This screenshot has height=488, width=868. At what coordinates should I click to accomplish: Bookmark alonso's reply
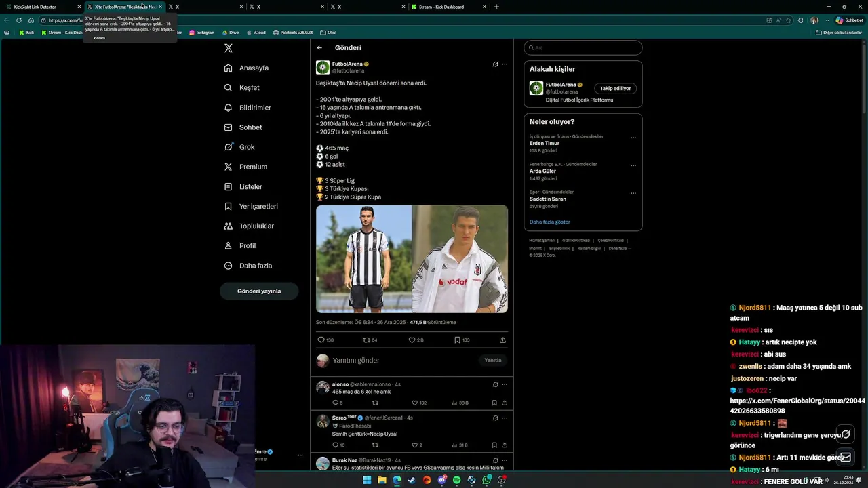[494, 403]
